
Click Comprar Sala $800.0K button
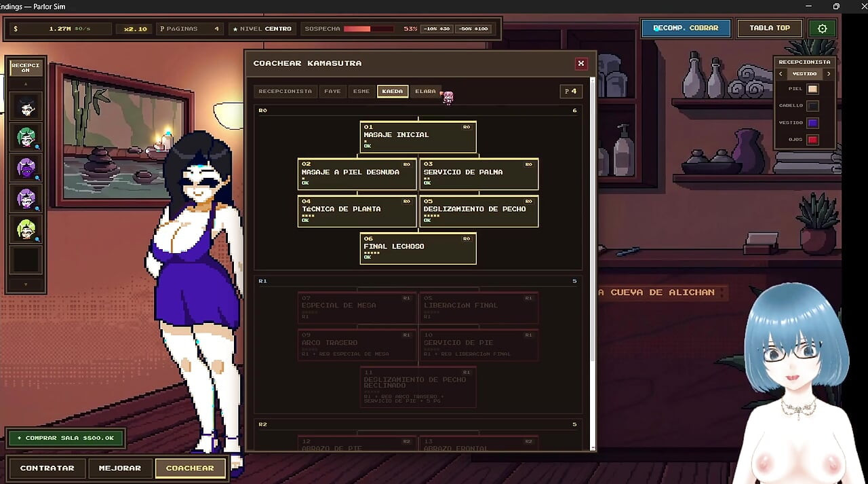pos(66,438)
